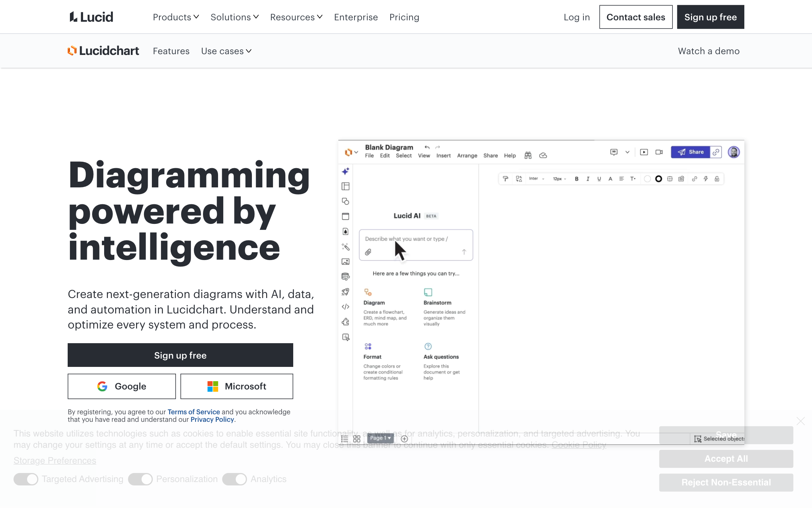Image resolution: width=812 pixels, height=508 pixels.
Task: Click the binoculars search icon in menu bar
Action: pyautogui.click(x=528, y=155)
